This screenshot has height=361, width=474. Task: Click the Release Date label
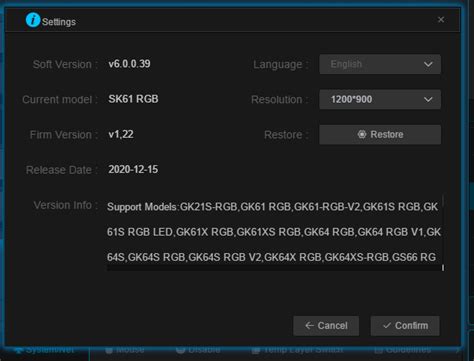tap(62, 170)
